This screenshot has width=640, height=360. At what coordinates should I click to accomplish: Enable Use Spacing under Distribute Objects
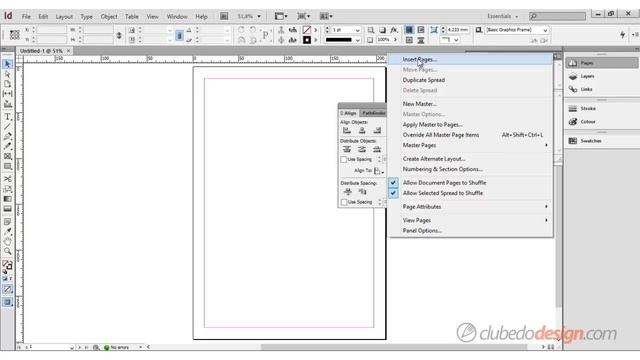(344, 160)
